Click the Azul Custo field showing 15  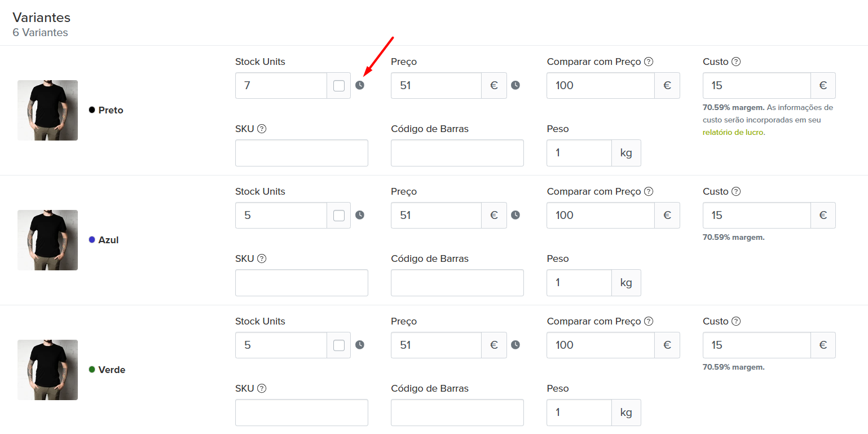tap(756, 216)
